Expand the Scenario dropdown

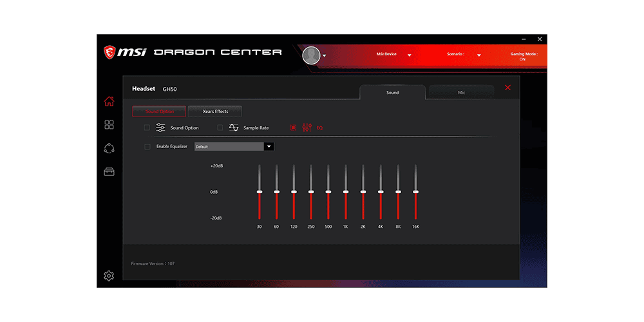pyautogui.click(x=479, y=55)
